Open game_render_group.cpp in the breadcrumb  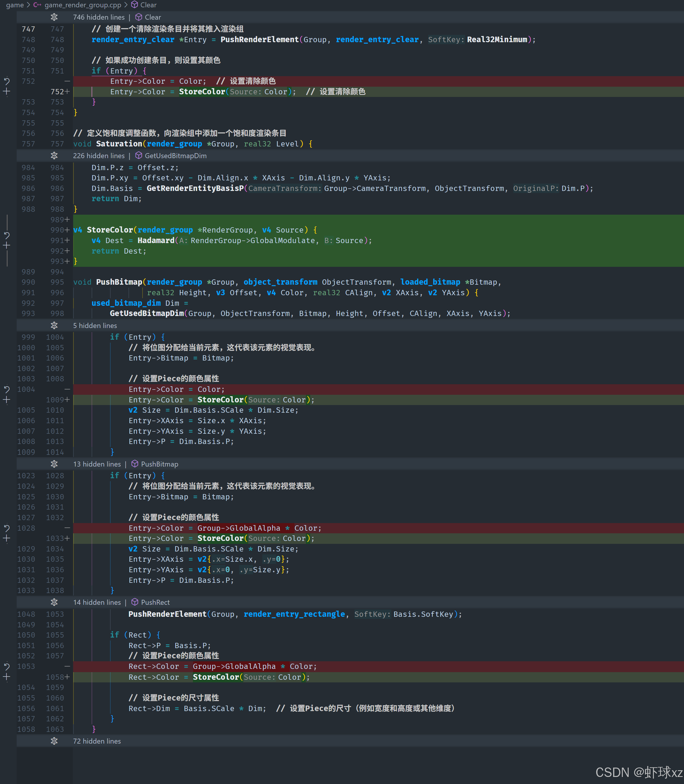tap(83, 5)
